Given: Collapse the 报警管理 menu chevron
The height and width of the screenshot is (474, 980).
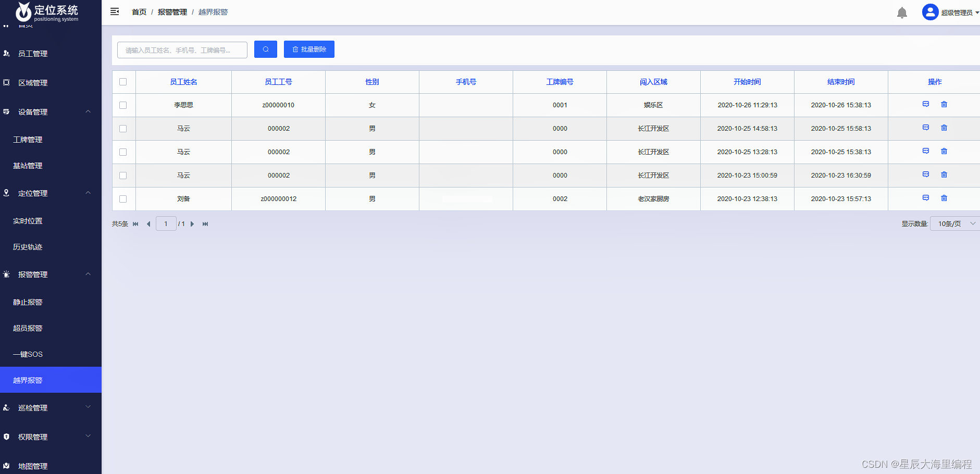Looking at the screenshot, I should [x=88, y=274].
